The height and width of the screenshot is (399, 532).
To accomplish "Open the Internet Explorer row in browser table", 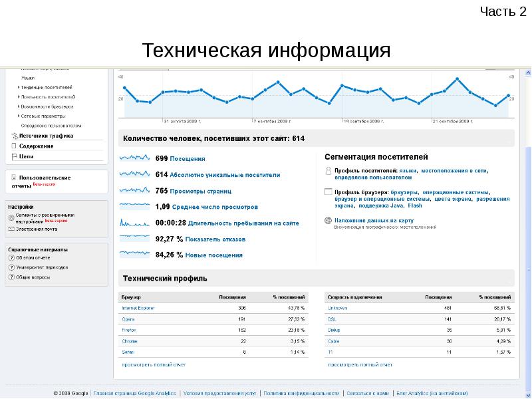I will (138, 308).
